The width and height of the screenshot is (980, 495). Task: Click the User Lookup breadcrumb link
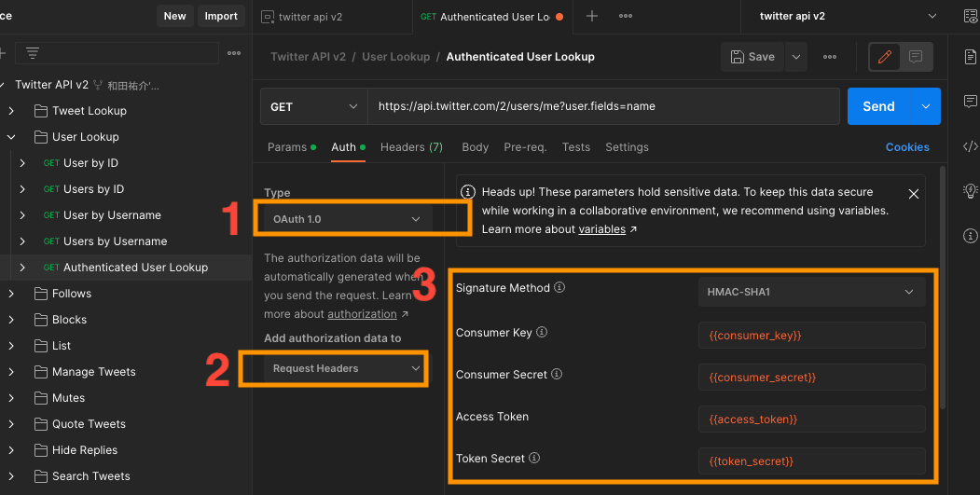[x=395, y=57]
